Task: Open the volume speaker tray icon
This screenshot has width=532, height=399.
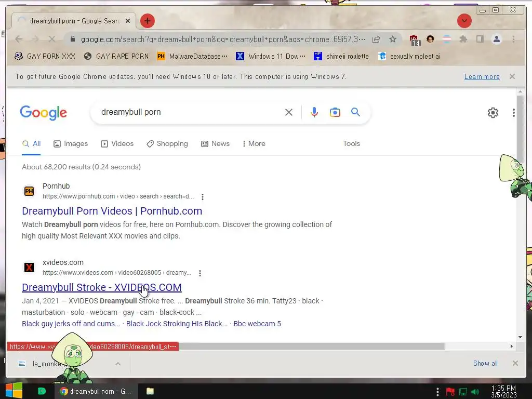Action: (x=475, y=392)
